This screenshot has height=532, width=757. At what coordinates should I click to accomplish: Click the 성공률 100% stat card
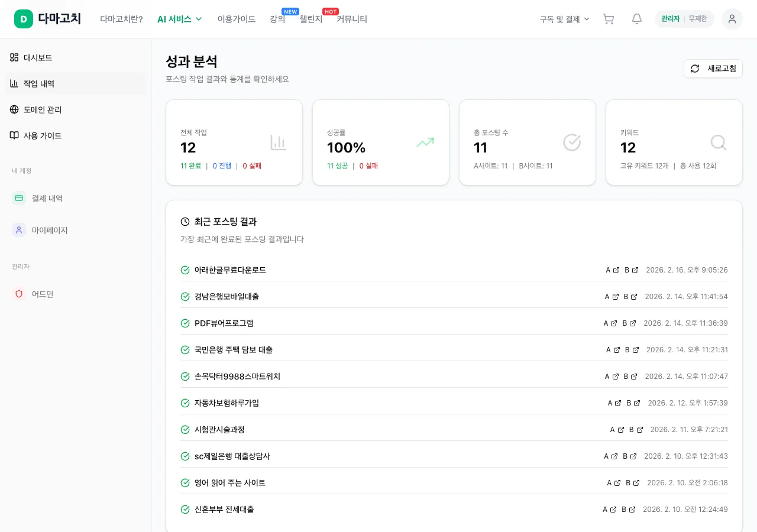click(381, 142)
